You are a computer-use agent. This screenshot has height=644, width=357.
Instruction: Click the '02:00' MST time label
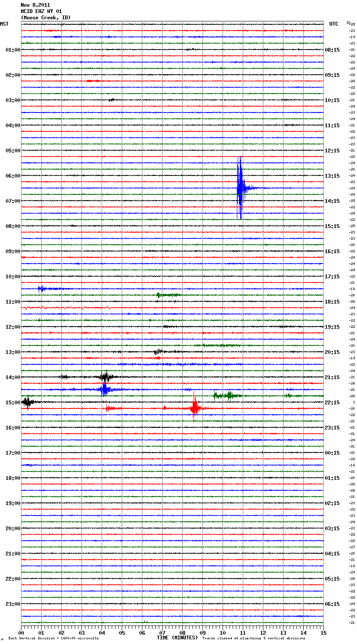pyautogui.click(x=13, y=75)
